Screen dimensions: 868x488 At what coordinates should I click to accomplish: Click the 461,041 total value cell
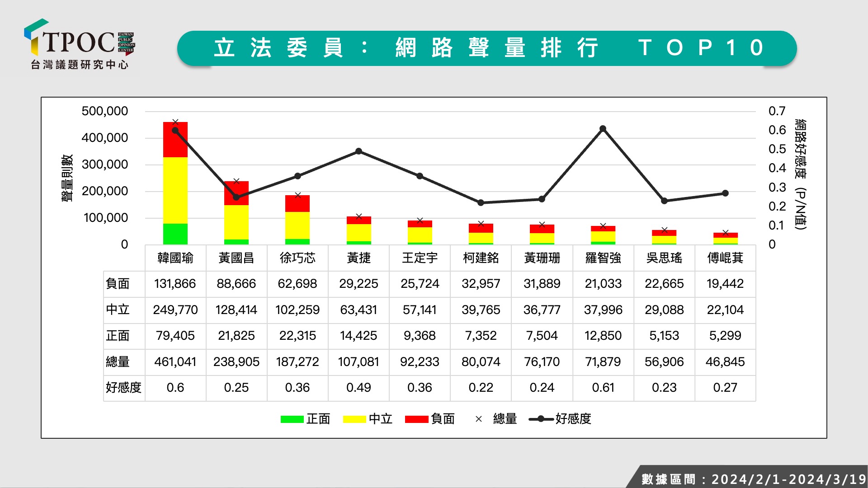[x=175, y=362]
